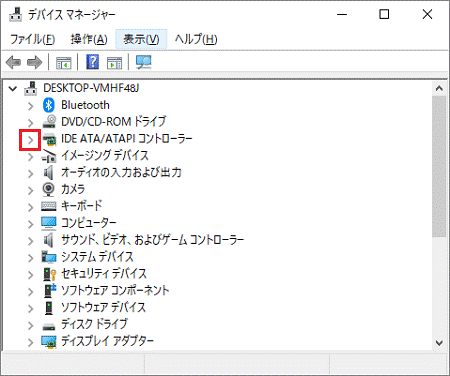The height and width of the screenshot is (376, 450).
Task: Click the Back arrow toolbar icon
Action: click(x=13, y=62)
